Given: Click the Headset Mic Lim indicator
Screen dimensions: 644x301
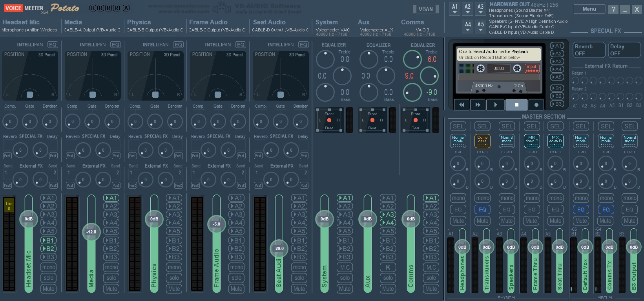Looking at the screenshot, I should (9, 206).
